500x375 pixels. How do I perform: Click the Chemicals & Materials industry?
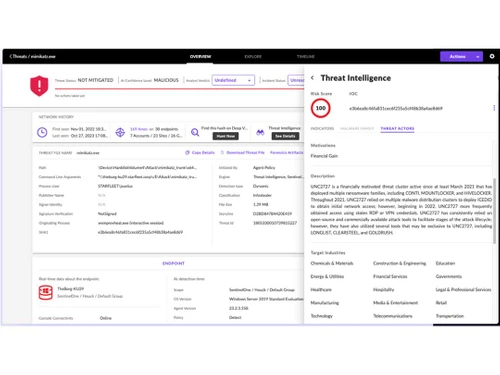pyautogui.click(x=332, y=263)
